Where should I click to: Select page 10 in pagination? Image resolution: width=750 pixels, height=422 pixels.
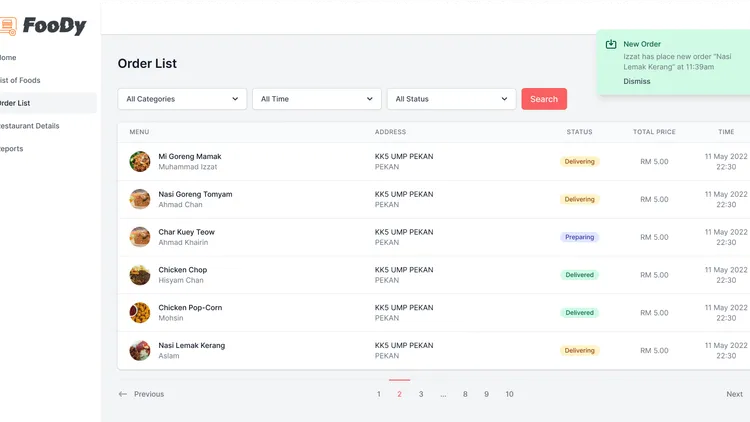pos(509,394)
